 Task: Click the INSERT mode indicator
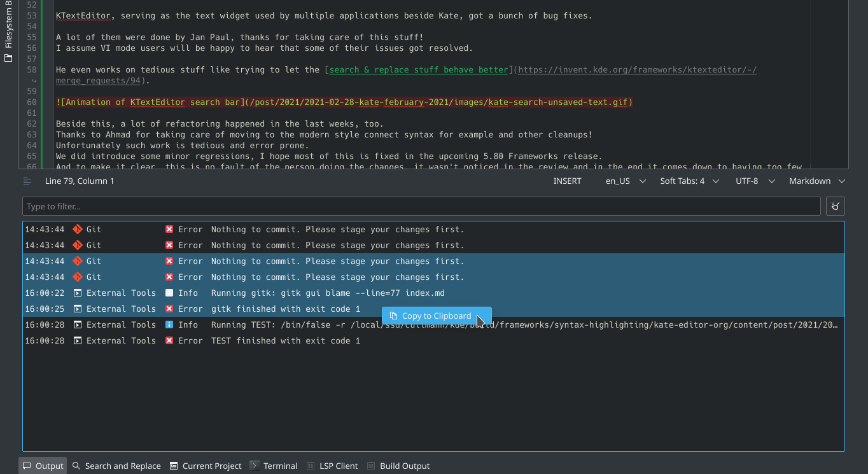(x=567, y=181)
